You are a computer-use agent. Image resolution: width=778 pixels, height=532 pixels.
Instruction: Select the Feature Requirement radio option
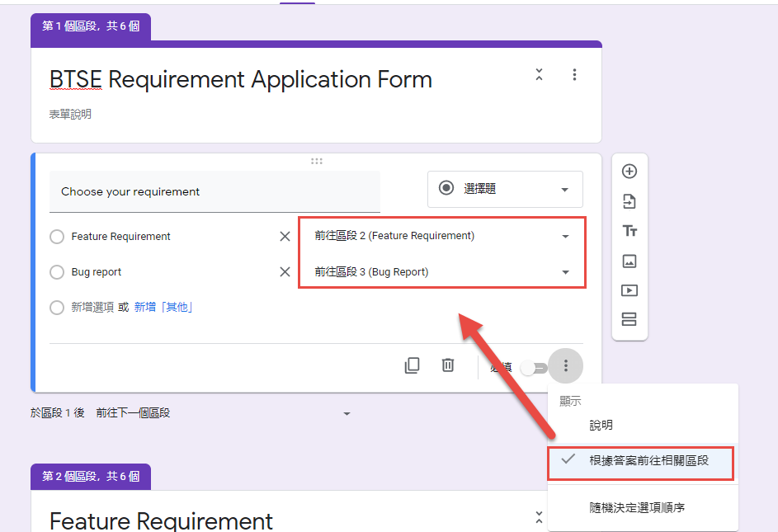57,237
